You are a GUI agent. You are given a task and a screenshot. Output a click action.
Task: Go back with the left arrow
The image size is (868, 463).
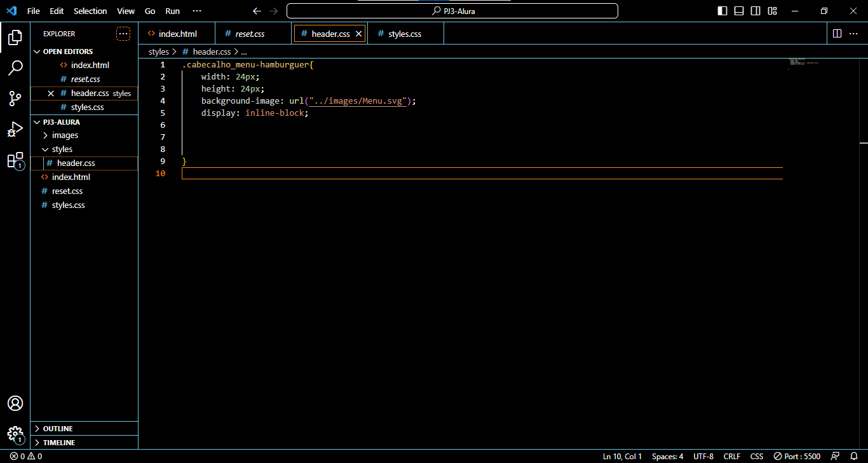[257, 11]
